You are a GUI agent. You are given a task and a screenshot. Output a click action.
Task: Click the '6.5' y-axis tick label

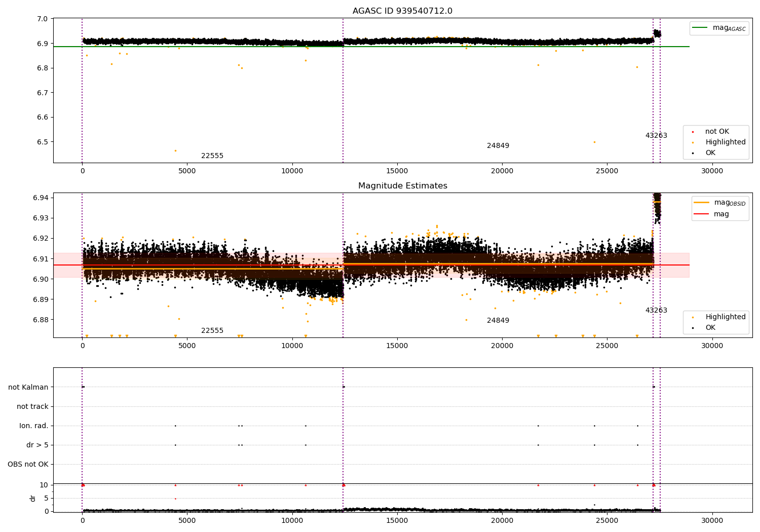43,142
